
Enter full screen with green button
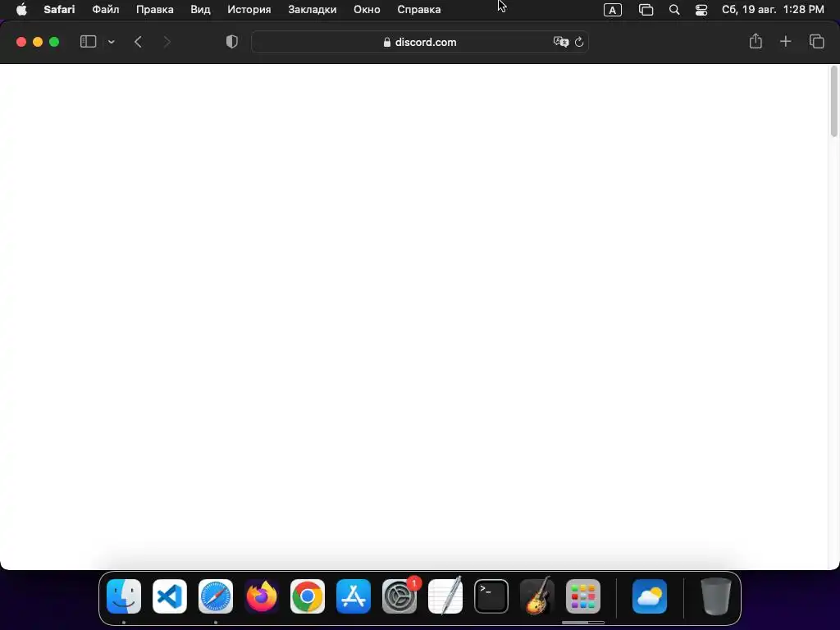click(54, 42)
